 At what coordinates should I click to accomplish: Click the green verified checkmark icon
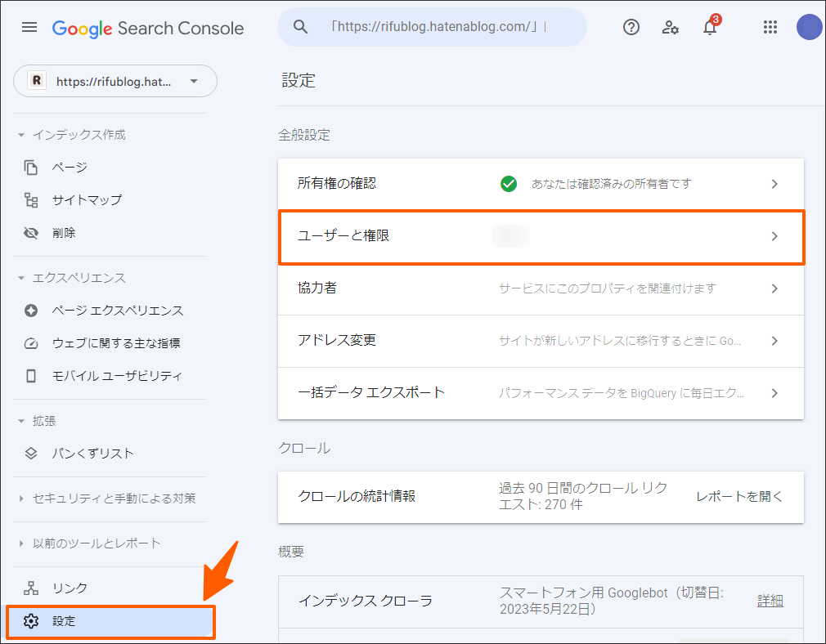click(509, 184)
